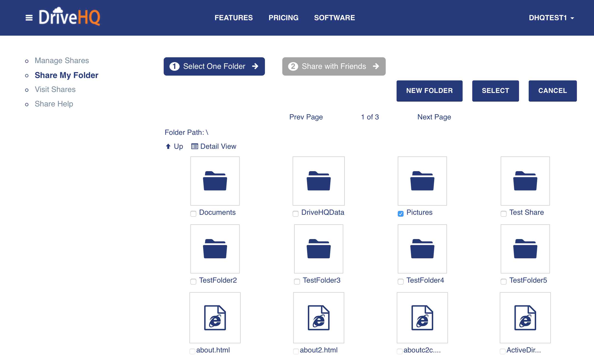The width and height of the screenshot is (594, 364).
Task: Select the TestFolder5 checkbox
Action: tap(503, 281)
